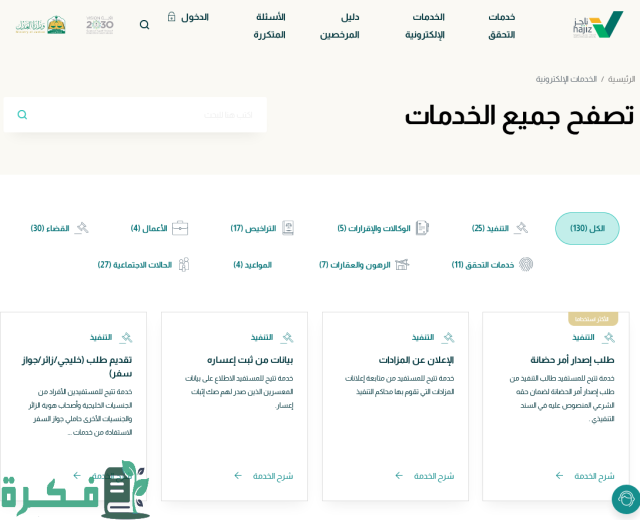The image size is (640, 520).
Task: Click title بيانات من ثبت إعساره
Action: 250,360
